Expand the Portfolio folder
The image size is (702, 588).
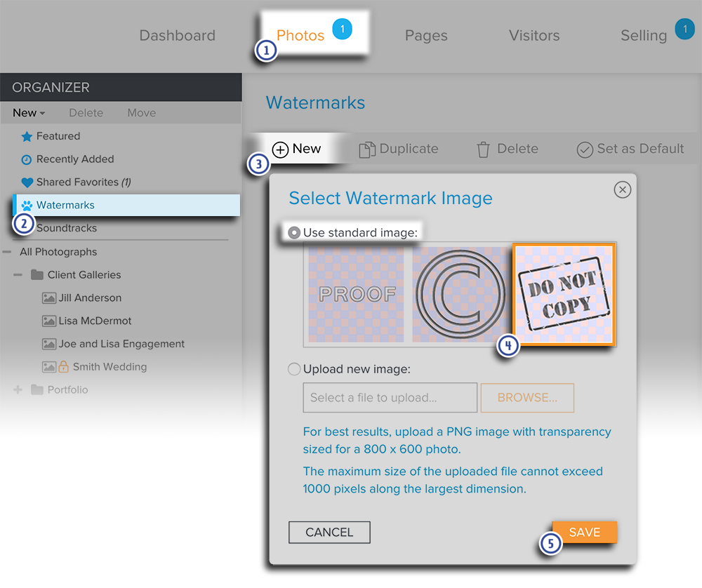17,389
